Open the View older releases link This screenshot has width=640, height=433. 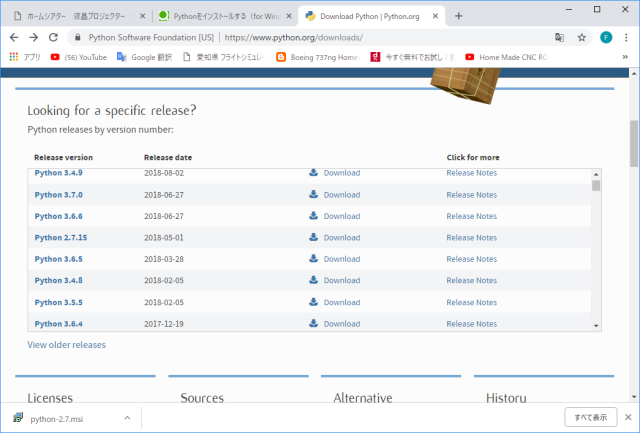[67, 344]
